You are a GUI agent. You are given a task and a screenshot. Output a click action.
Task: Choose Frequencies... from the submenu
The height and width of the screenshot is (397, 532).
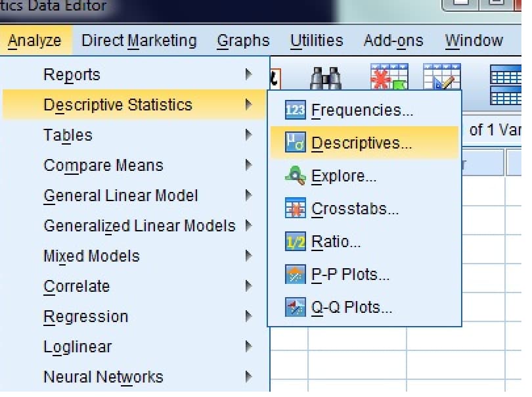[x=365, y=110]
